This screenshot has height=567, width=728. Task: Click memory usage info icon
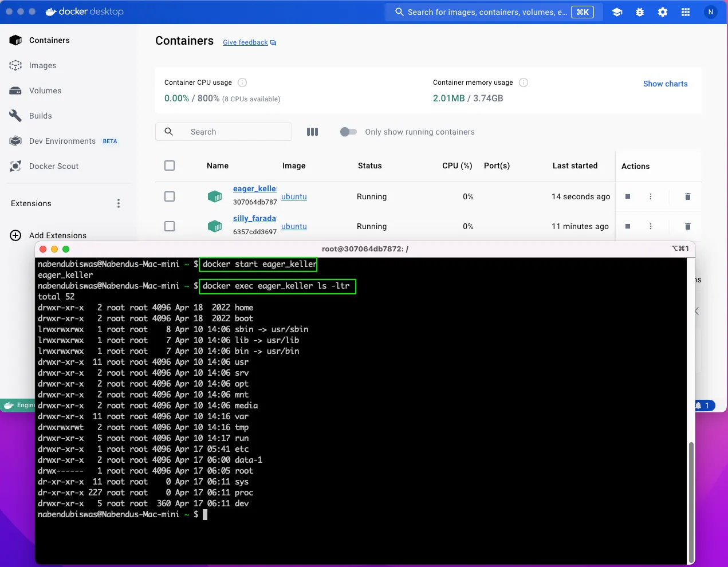pyautogui.click(x=524, y=82)
